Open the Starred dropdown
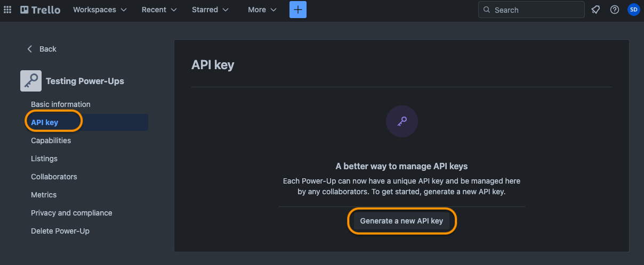 click(x=210, y=10)
